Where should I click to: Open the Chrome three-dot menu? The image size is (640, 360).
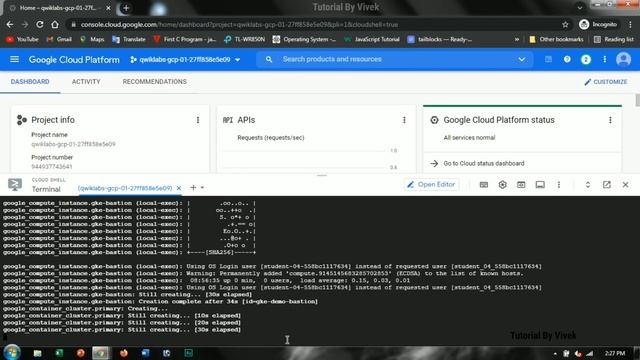point(631,24)
